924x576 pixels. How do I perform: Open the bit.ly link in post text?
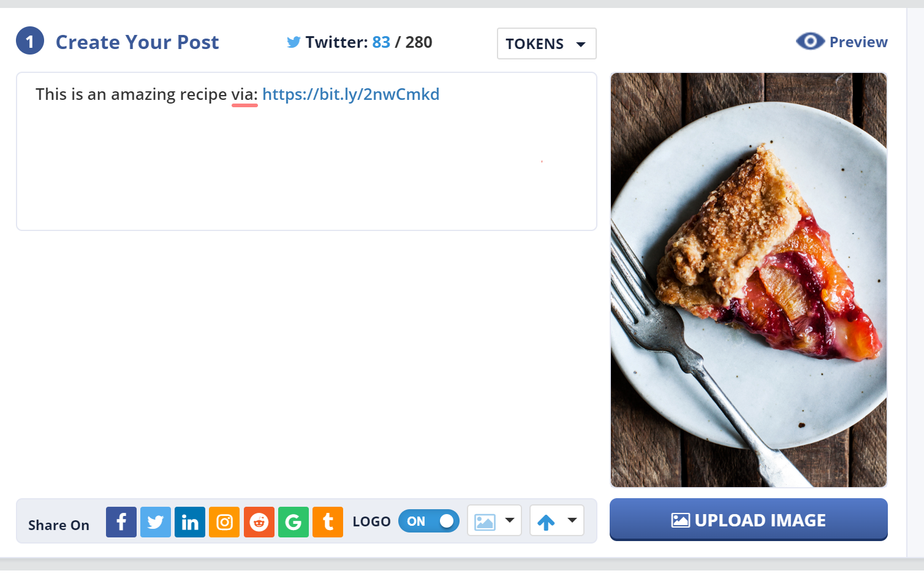click(x=350, y=94)
